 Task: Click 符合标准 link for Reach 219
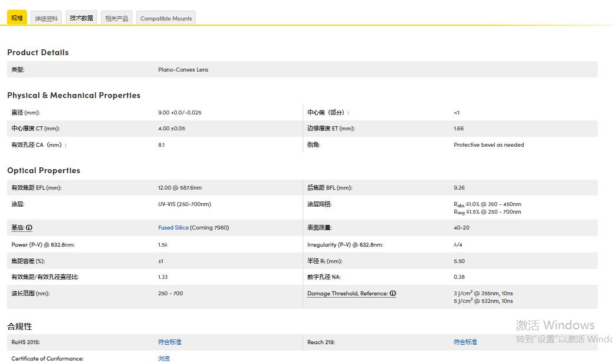[x=465, y=342]
